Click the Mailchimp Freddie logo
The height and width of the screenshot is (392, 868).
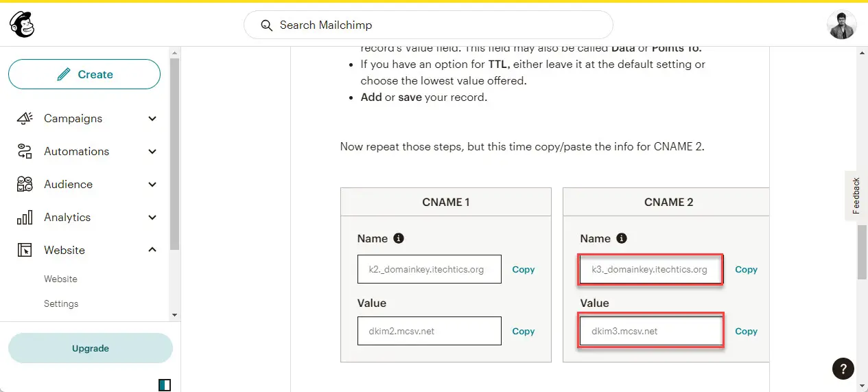pyautogui.click(x=22, y=25)
